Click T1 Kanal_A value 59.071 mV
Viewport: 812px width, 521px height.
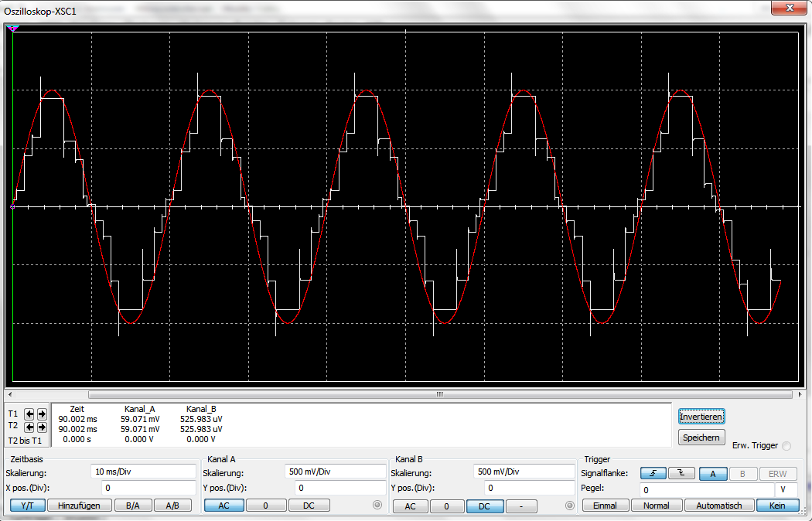(x=140, y=419)
